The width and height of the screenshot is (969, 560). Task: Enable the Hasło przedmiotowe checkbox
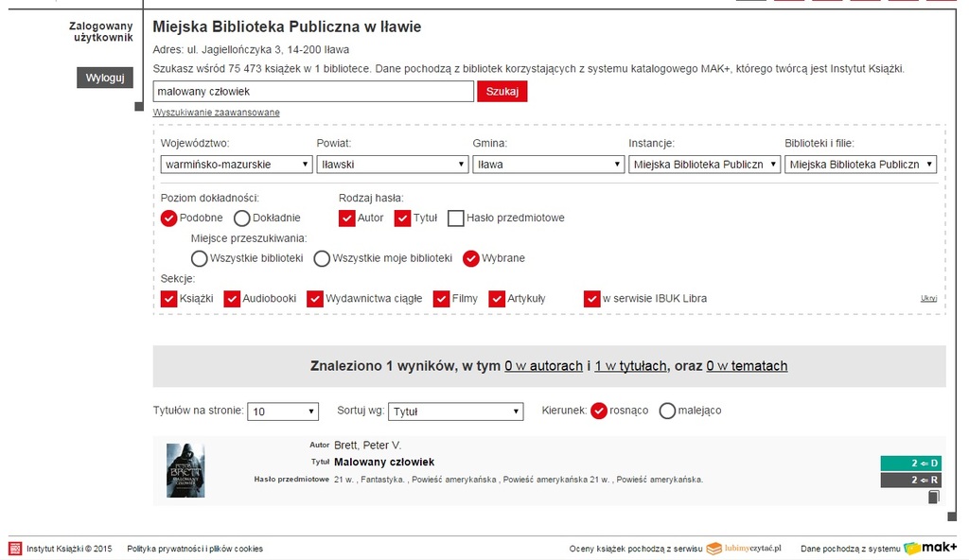pos(455,219)
